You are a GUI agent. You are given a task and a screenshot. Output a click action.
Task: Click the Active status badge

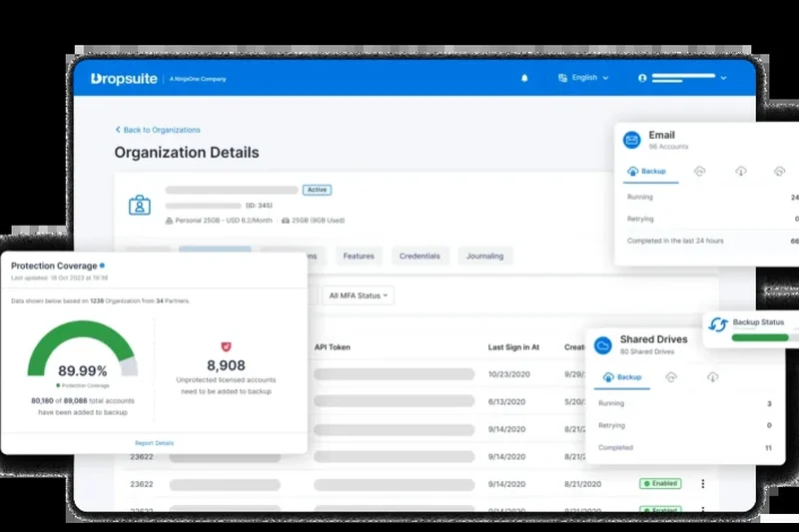[317, 190]
